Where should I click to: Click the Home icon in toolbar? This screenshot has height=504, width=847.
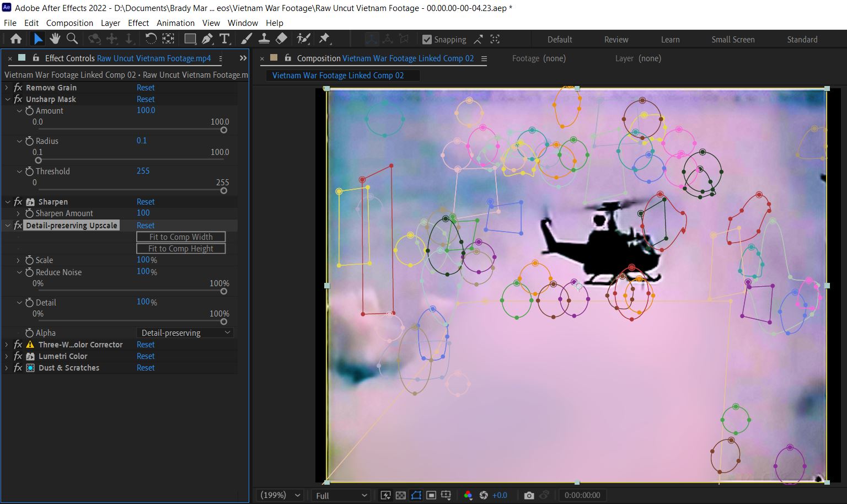(x=16, y=39)
